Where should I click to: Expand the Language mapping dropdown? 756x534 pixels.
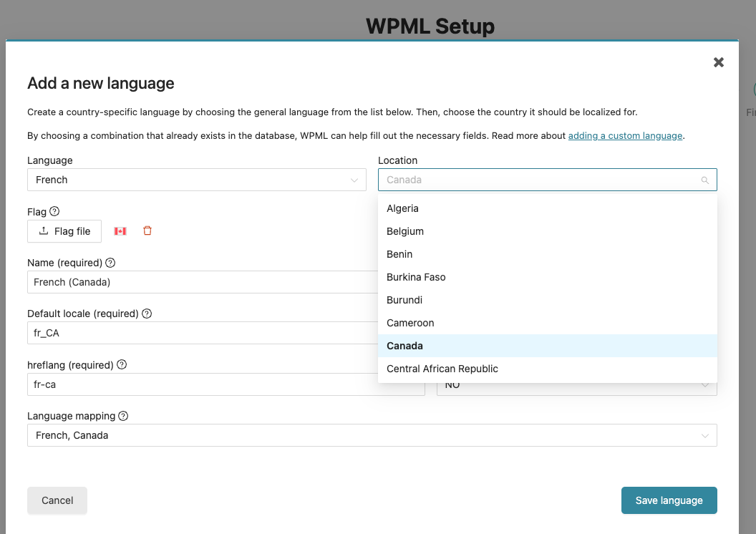click(372, 435)
